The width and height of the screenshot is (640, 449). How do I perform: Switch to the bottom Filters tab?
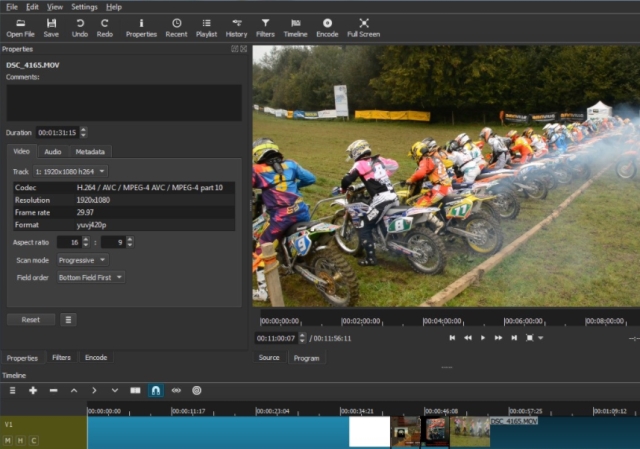click(62, 358)
